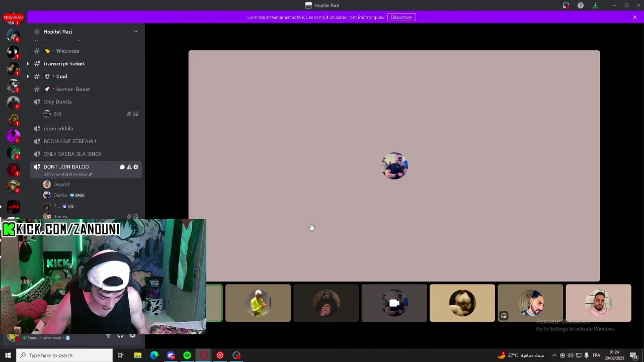Open the inbox icon with red dot
Screen dimensions: 644x362
click(x=566, y=6)
